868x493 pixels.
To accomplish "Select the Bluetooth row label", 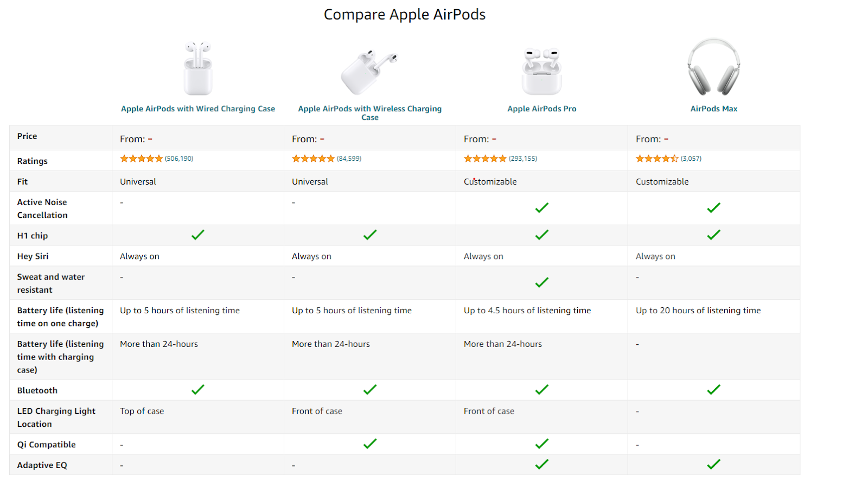I will tap(37, 390).
